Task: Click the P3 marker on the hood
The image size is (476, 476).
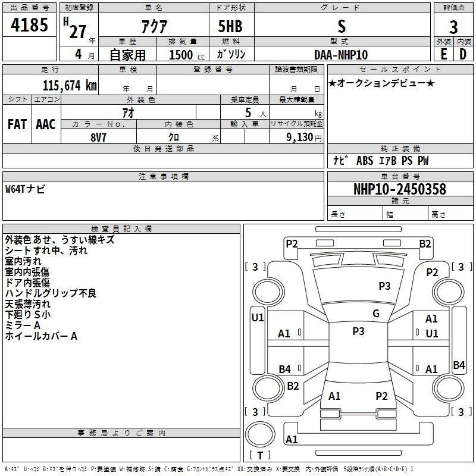Action: (x=384, y=286)
